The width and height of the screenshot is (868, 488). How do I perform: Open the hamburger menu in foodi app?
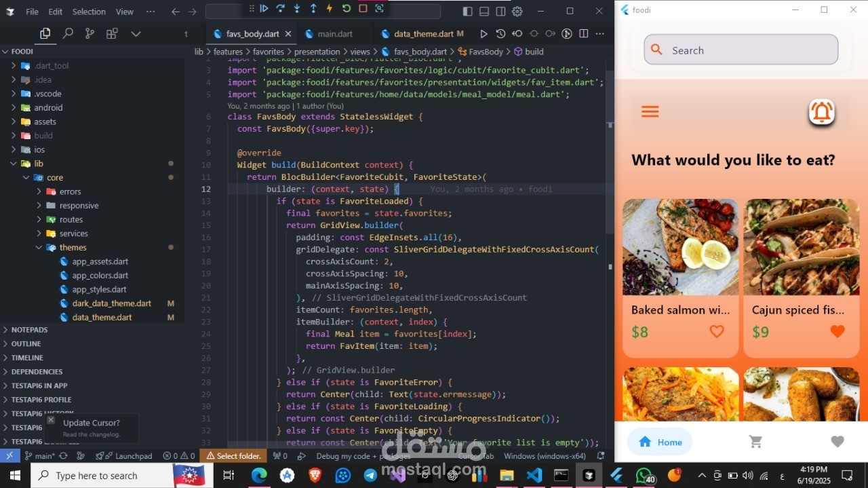click(x=650, y=112)
